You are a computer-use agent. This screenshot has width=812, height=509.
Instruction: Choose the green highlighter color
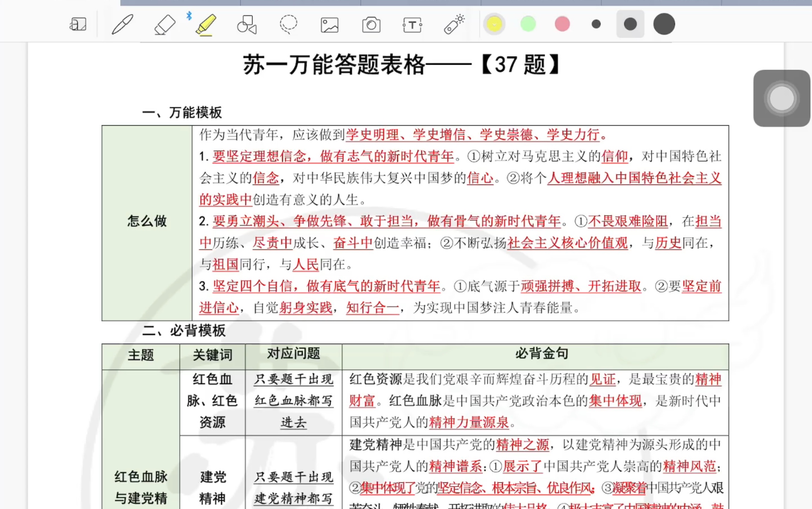(x=528, y=24)
